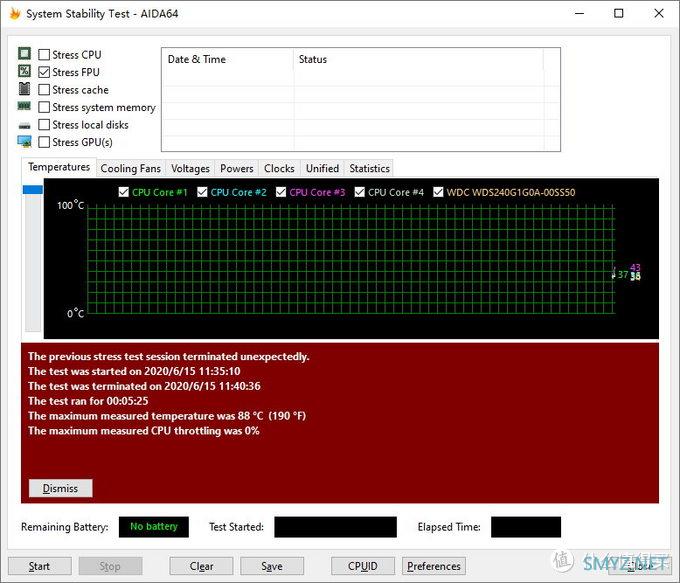Click the Date & Time column header
680x583 pixels.
[228, 59]
